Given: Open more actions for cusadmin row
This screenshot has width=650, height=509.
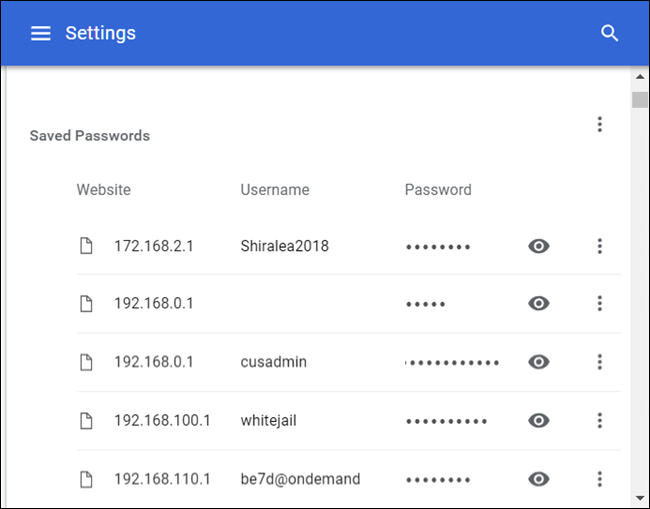Looking at the screenshot, I should click(x=600, y=362).
